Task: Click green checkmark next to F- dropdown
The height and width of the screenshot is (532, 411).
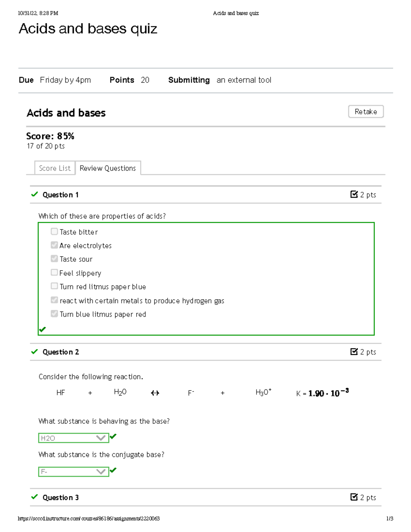Action: pyautogui.click(x=113, y=470)
